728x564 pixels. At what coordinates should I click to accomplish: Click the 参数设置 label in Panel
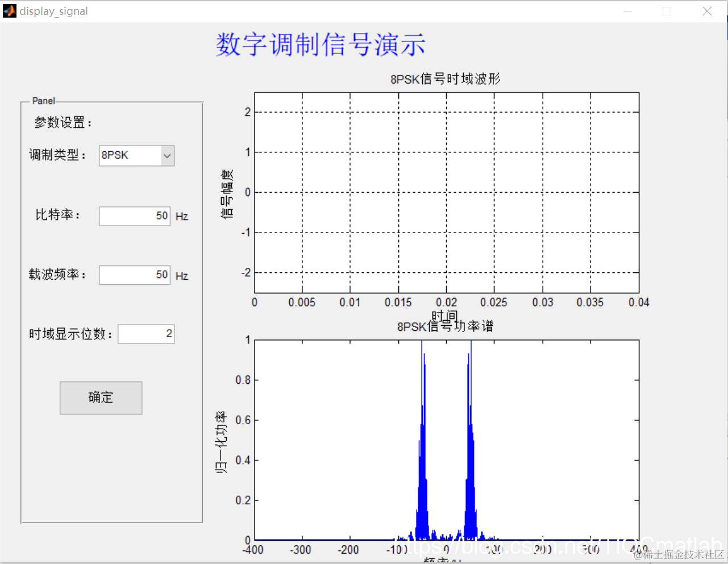click(x=63, y=123)
